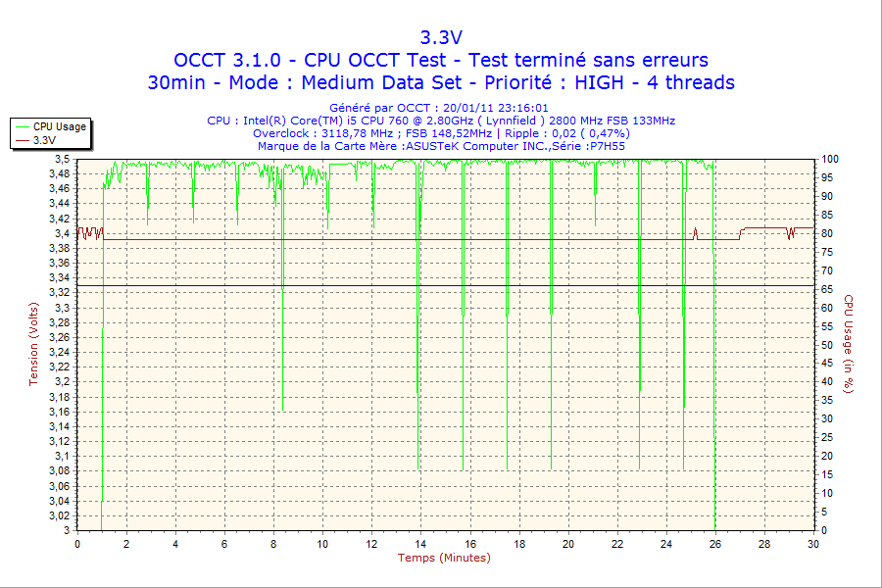This screenshot has height=588, width=882.
Task: Click the Marque de la Carte Mère line
Action: click(441, 146)
